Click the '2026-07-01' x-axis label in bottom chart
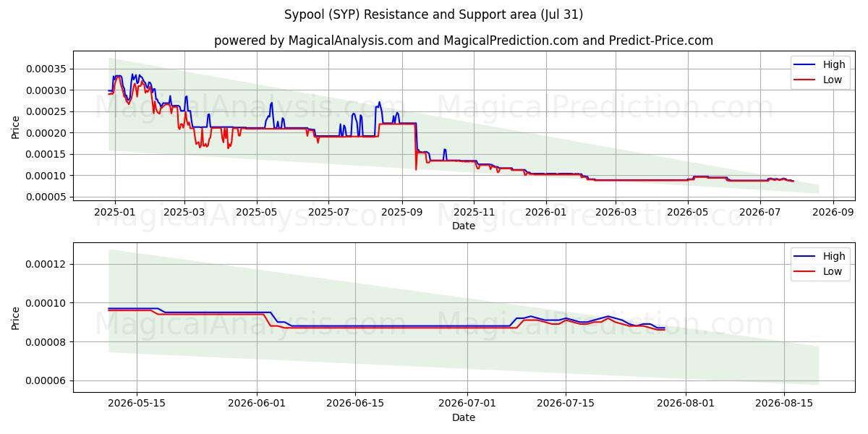The image size is (868, 434). [x=468, y=404]
